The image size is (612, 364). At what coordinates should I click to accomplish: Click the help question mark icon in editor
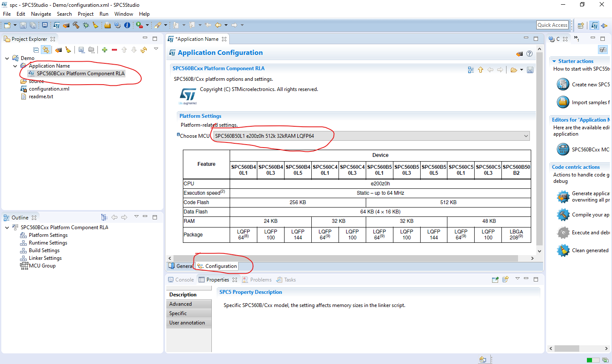tap(529, 54)
